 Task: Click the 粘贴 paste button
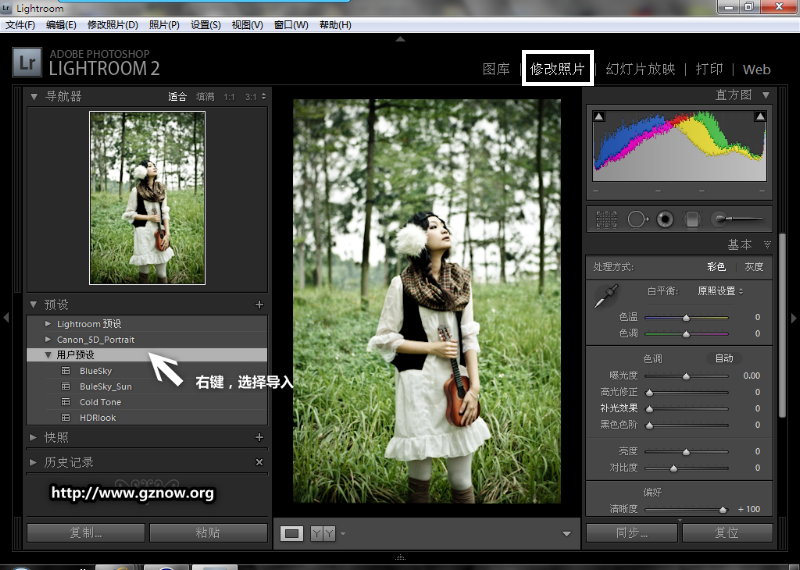pyautogui.click(x=208, y=533)
